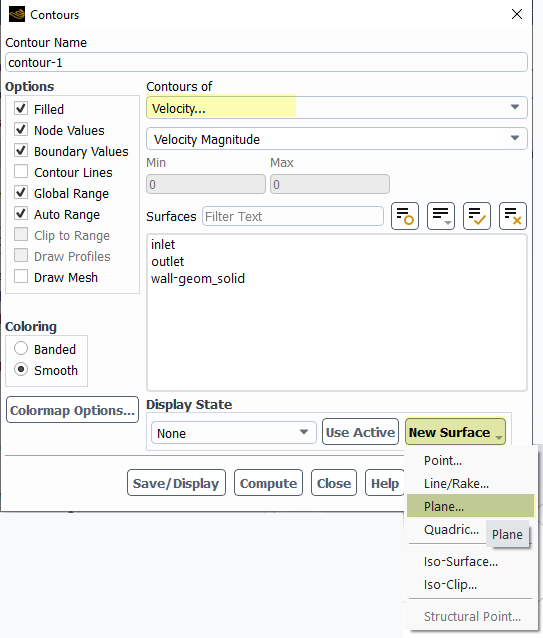Viewport: 543px width, 638px height.
Task: Click the Contours window logo icon
Action: [17, 14]
